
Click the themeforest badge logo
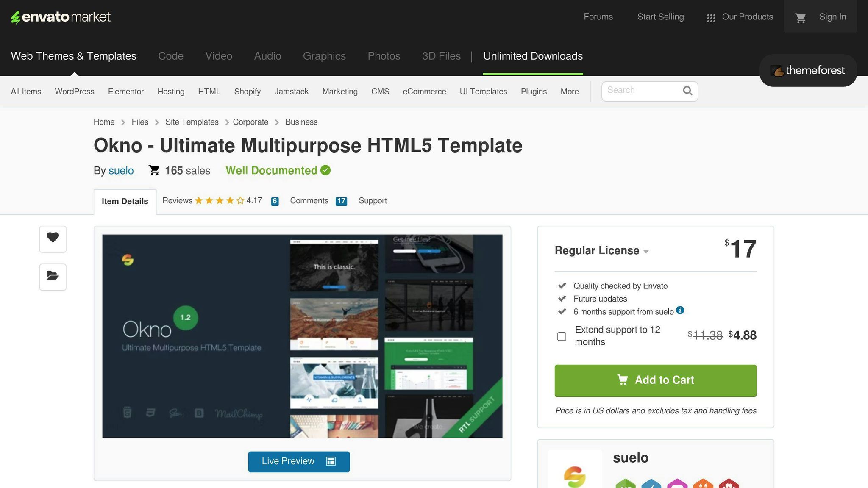(x=808, y=70)
